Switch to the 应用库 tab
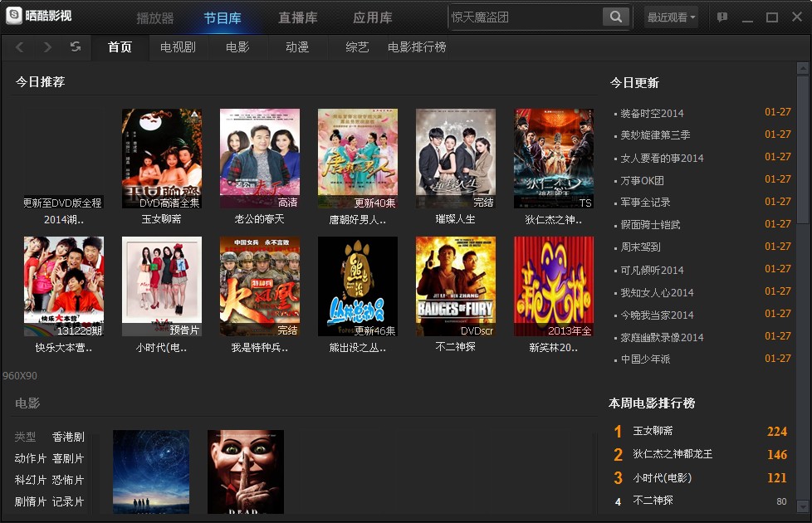 (372, 17)
